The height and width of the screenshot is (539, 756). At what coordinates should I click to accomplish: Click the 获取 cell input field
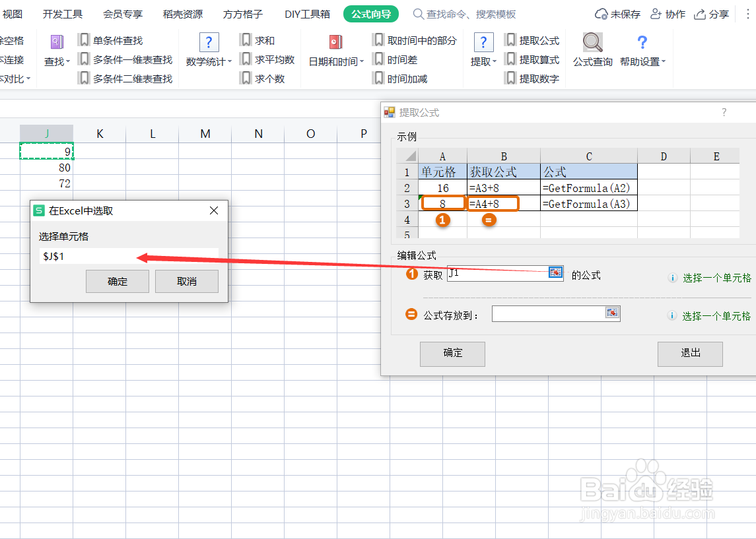tap(498, 273)
